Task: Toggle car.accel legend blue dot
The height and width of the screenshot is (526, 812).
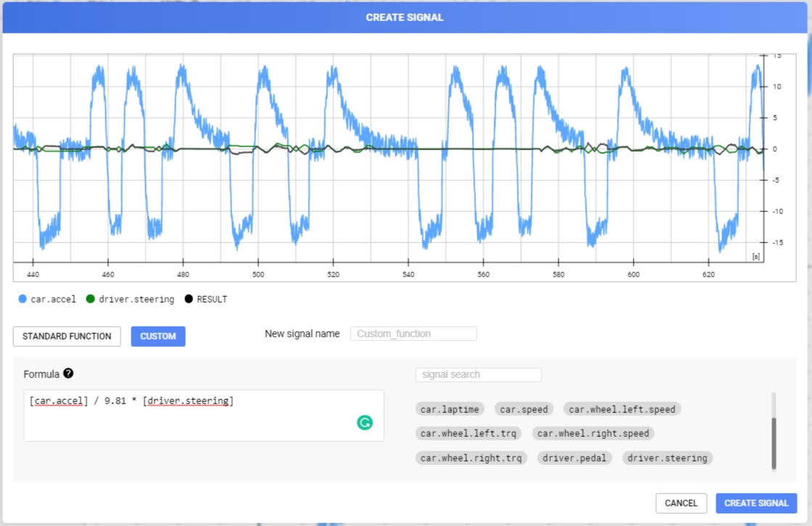Action: pyautogui.click(x=22, y=299)
